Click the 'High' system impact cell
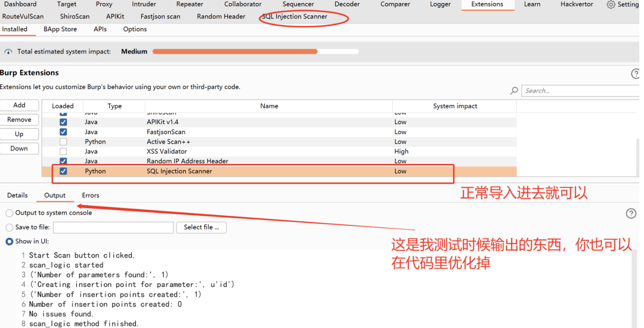Screen dimensions: 644x328 pyautogui.click(x=401, y=151)
